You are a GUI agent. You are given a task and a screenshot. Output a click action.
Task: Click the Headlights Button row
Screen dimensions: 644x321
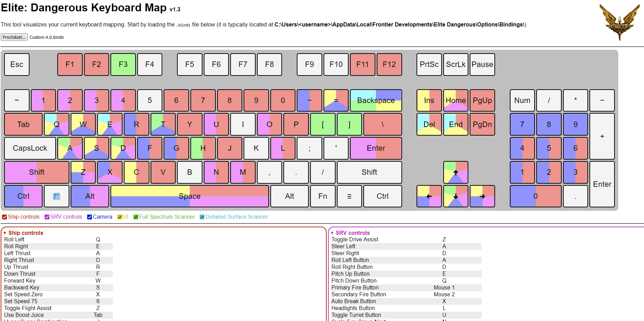pyautogui.click(x=406, y=308)
